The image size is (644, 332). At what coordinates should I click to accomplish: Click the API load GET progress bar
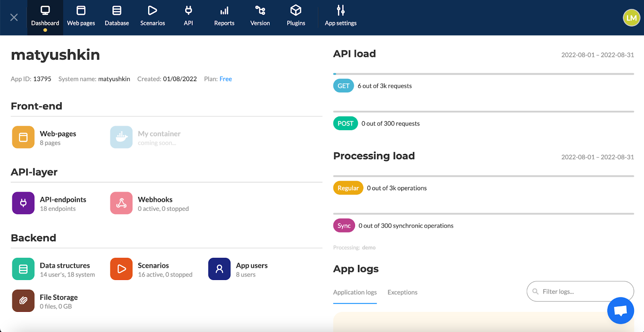[483, 74]
